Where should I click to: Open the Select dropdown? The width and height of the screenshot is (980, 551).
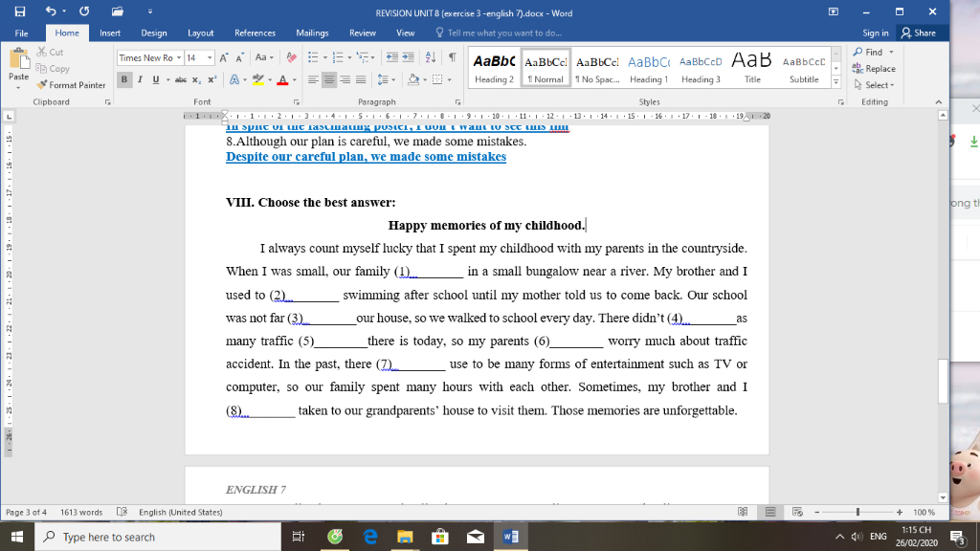click(x=874, y=85)
